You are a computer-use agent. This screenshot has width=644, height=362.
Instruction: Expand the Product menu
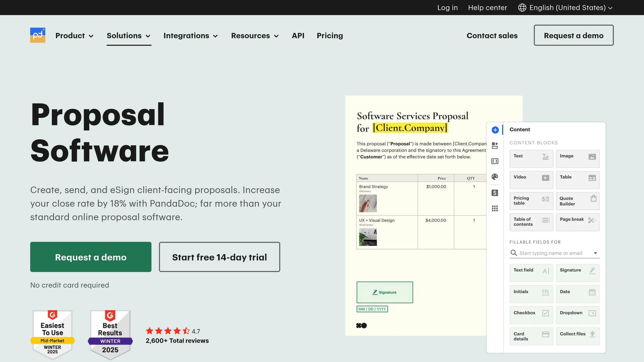click(x=75, y=36)
